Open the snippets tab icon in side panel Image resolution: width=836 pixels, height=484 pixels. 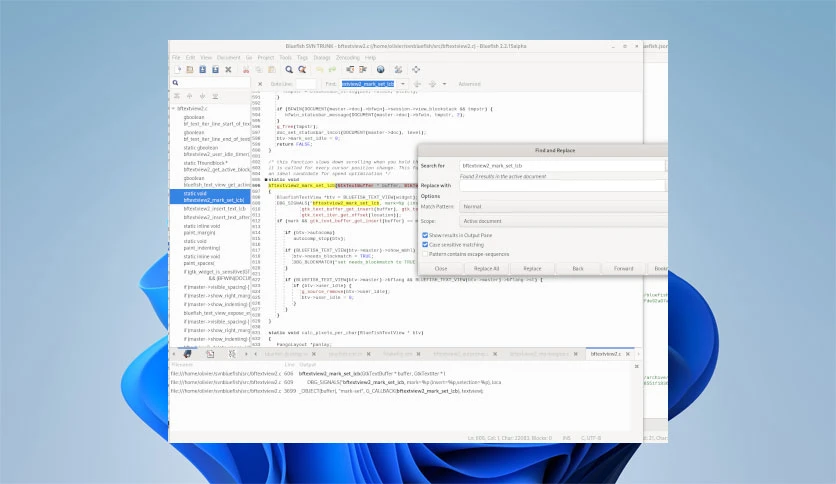pos(210,354)
